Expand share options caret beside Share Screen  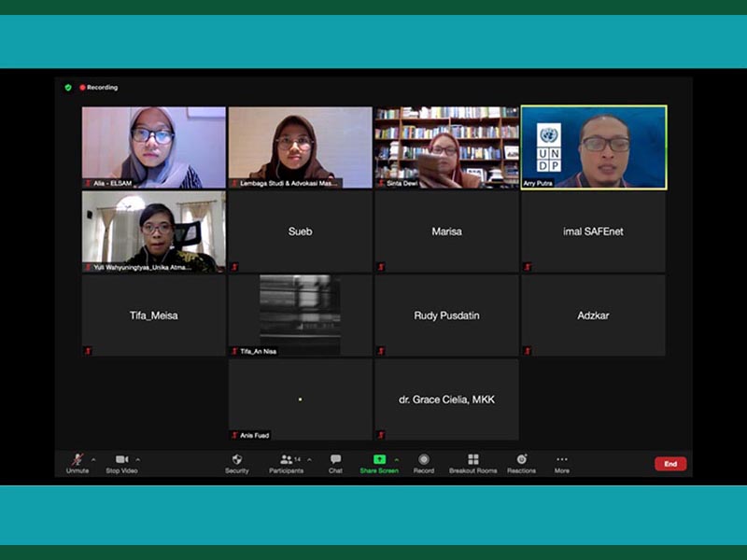(x=396, y=459)
